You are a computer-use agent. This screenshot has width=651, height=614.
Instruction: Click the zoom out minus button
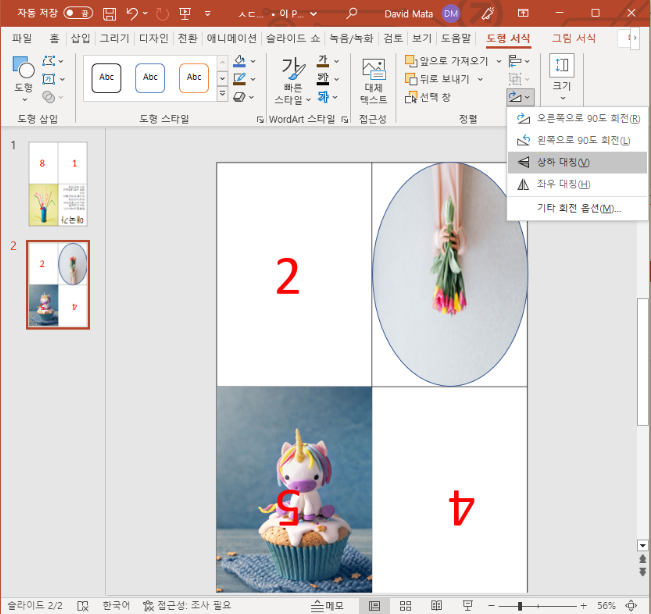(x=491, y=606)
